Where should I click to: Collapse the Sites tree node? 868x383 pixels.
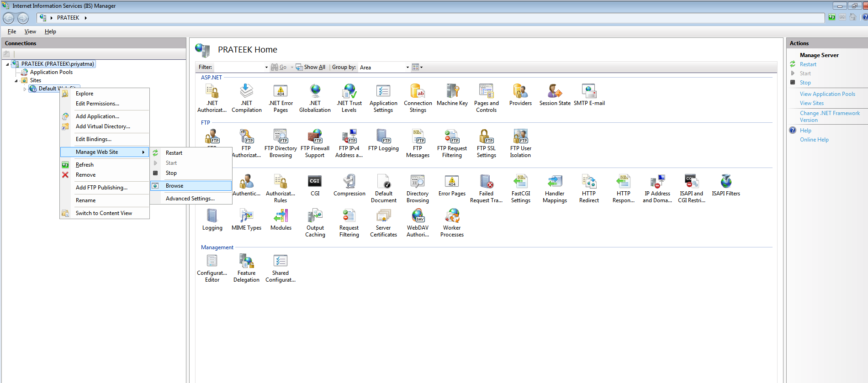(16, 81)
